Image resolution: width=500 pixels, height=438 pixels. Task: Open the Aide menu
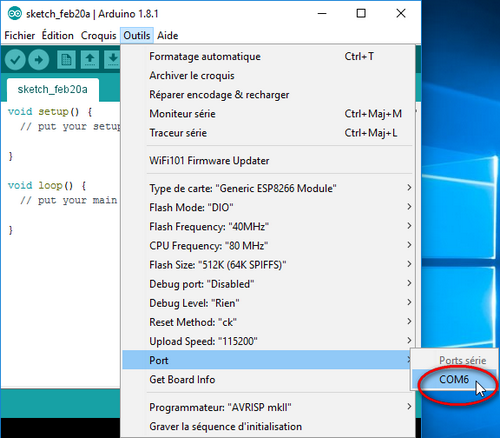tap(168, 35)
